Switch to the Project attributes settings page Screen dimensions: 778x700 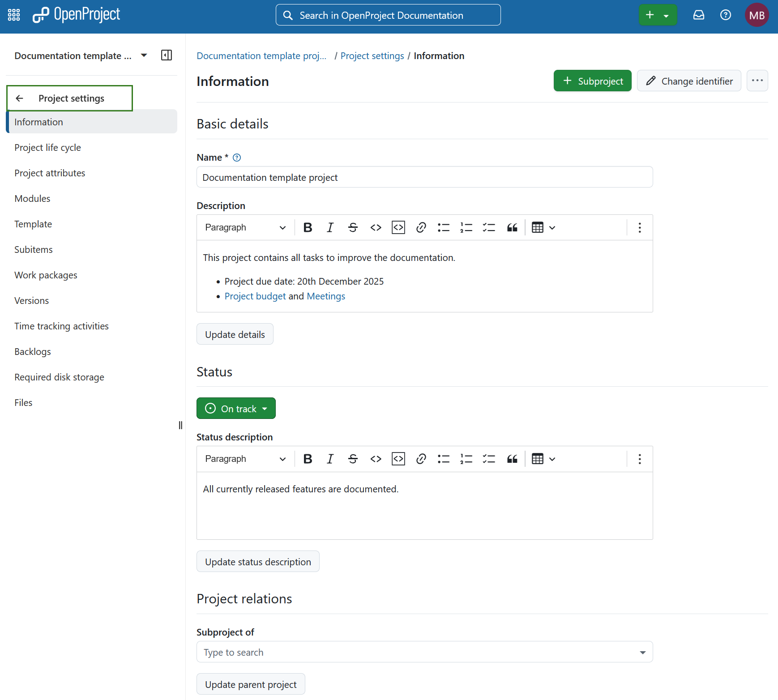(50, 173)
